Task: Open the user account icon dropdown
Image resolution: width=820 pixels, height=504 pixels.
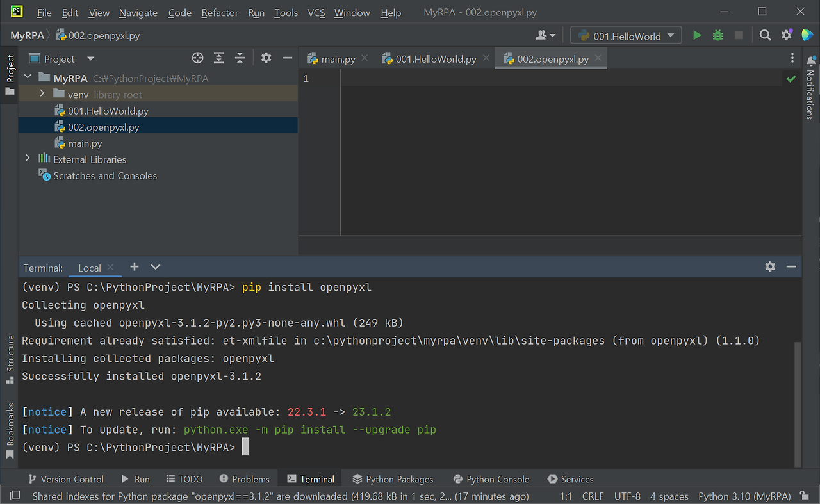Action: (546, 36)
